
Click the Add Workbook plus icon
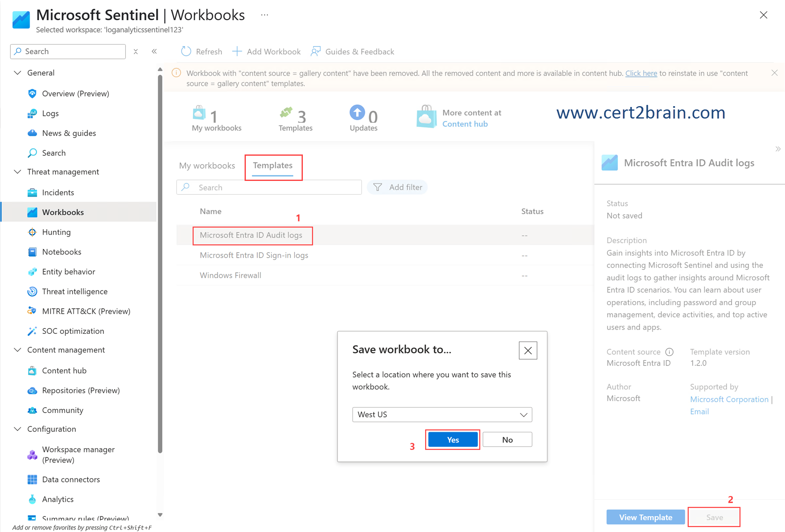click(x=237, y=51)
